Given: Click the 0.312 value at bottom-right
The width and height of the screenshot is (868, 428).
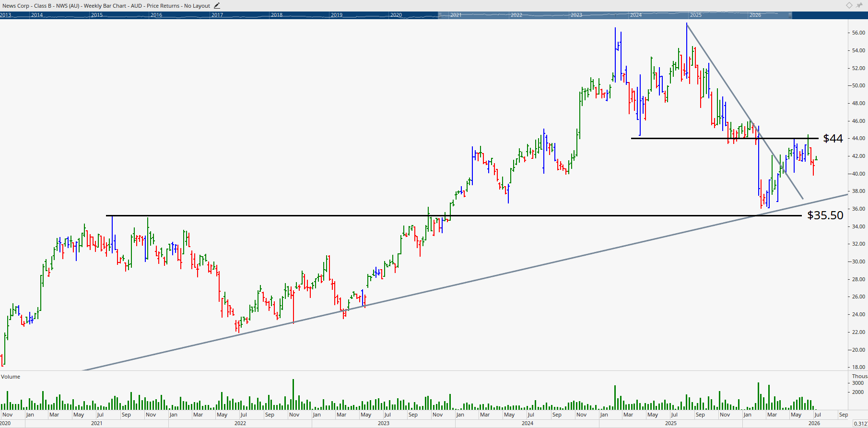Looking at the screenshot, I should coord(860,424).
